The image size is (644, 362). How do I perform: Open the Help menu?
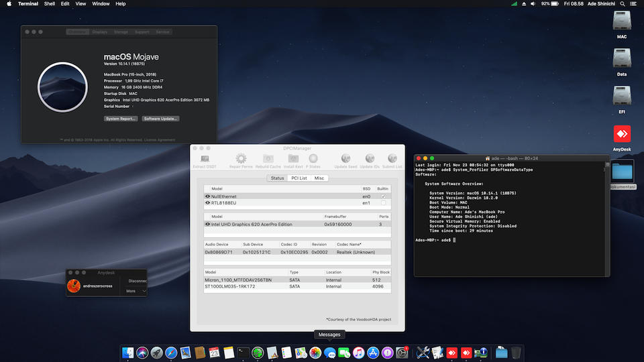click(120, 4)
